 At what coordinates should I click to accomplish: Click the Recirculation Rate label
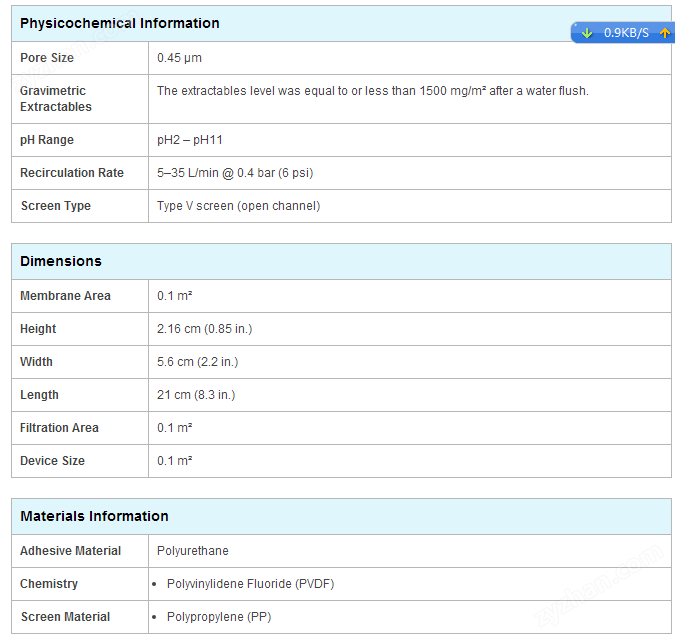[72, 173]
